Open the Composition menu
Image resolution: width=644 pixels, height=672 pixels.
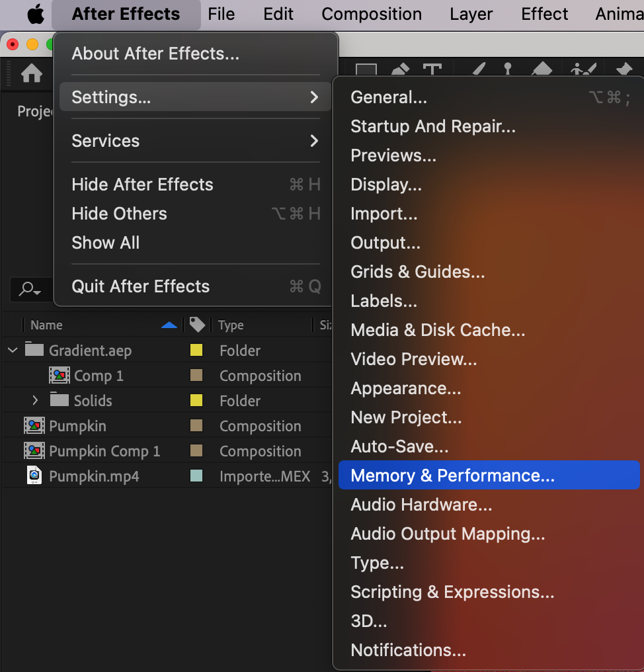coord(371,14)
